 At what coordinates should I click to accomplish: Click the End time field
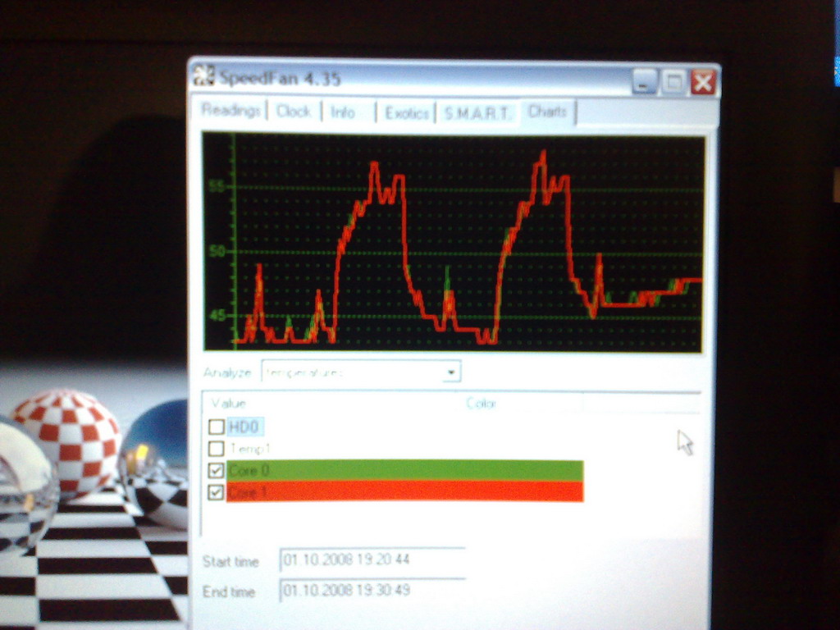click(372, 591)
